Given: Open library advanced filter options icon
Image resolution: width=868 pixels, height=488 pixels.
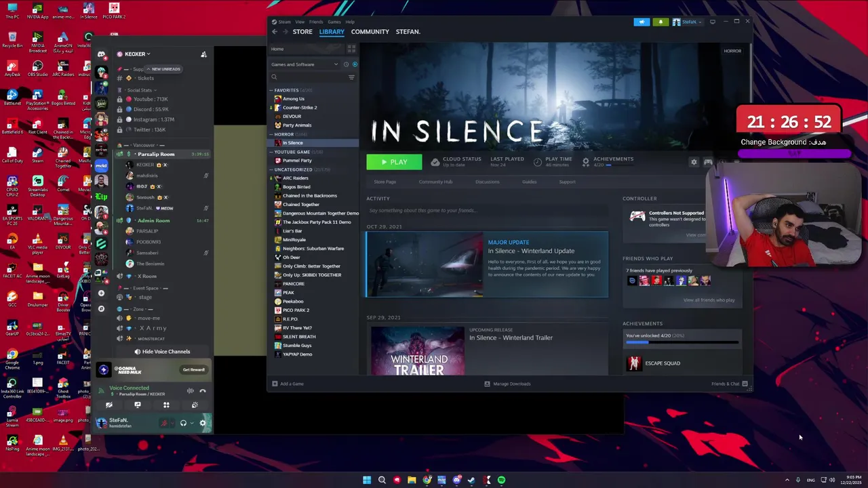Looking at the screenshot, I should (351, 77).
